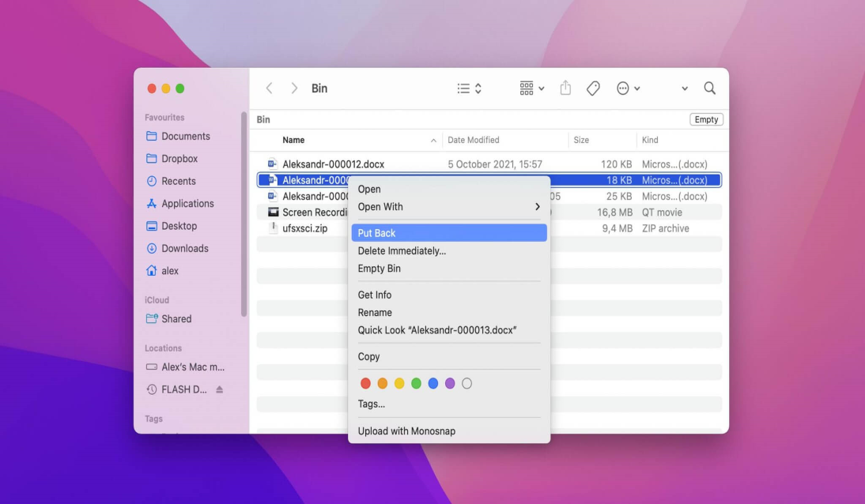
Task: Click the forward navigation arrow
Action: (294, 88)
